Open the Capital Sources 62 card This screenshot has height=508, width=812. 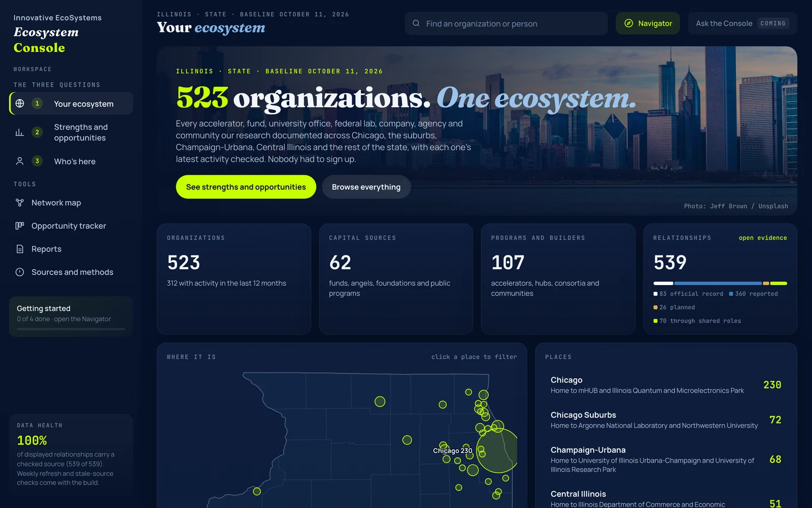(396, 279)
